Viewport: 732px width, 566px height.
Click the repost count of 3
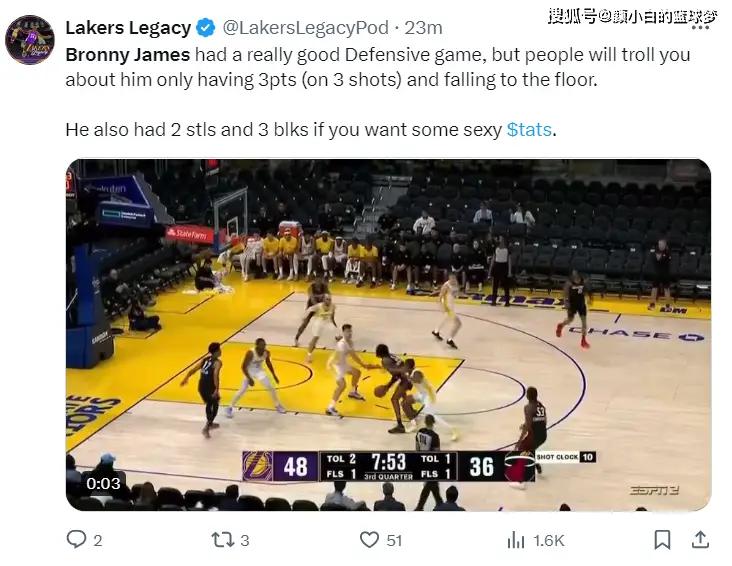[245, 541]
